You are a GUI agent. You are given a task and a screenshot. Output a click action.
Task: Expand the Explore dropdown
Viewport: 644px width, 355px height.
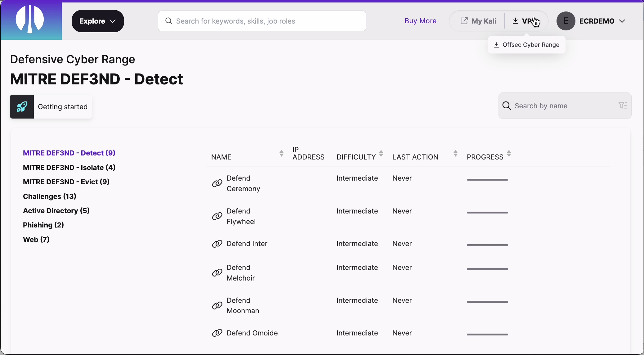[98, 21]
